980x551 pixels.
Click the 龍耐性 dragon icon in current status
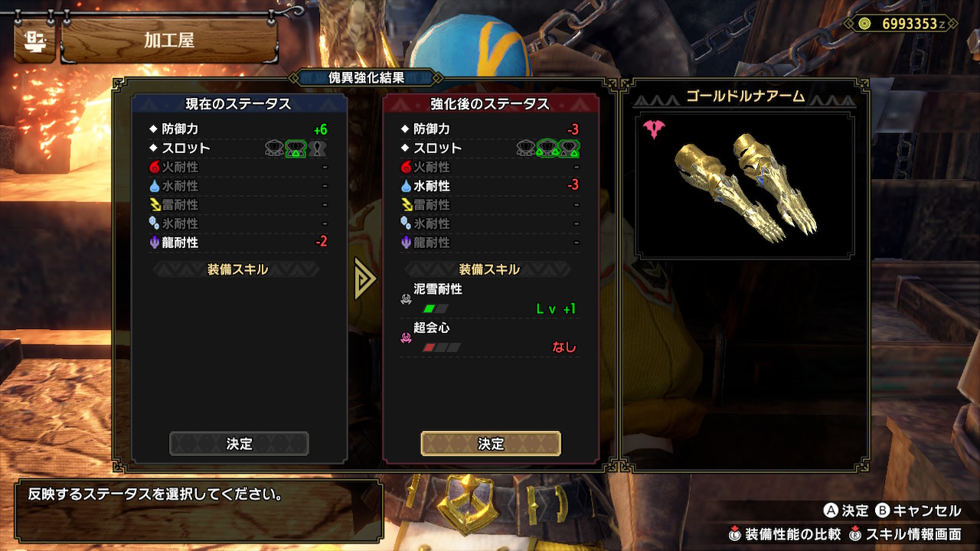(x=154, y=243)
